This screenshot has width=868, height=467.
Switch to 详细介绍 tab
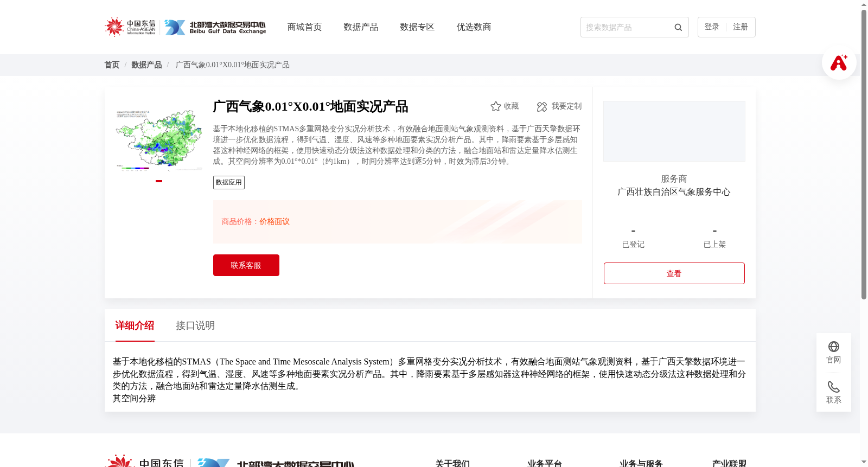(135, 325)
